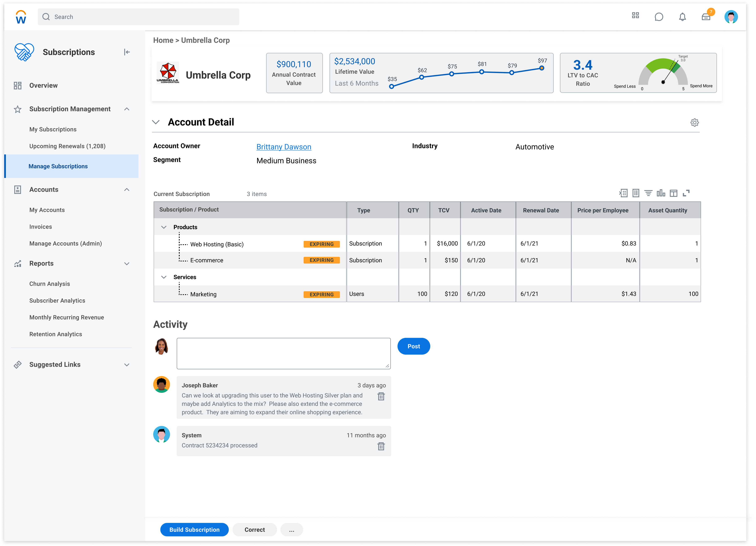Viewport: 756px width, 546px height.
Task: Delete the System contract processed entry
Action: [381, 446]
